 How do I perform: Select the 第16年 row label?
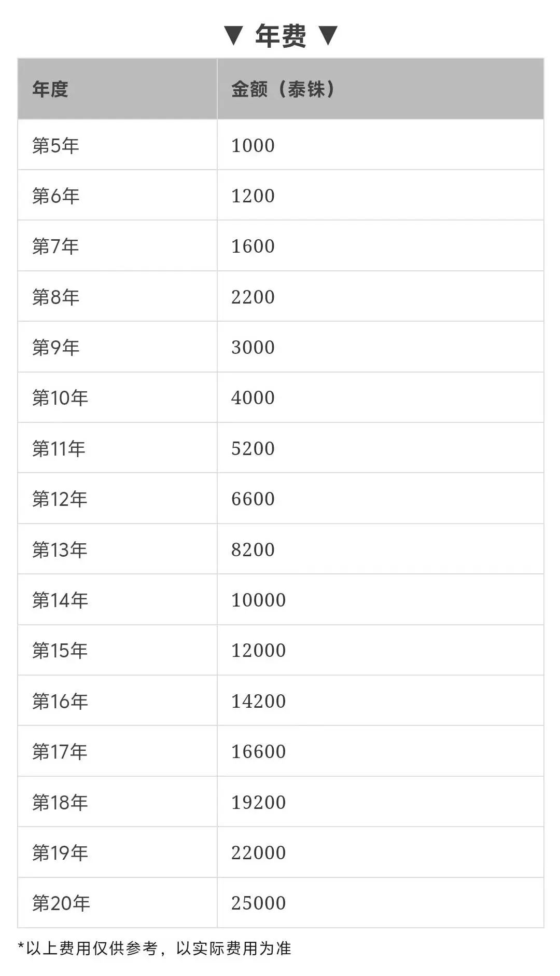point(60,701)
